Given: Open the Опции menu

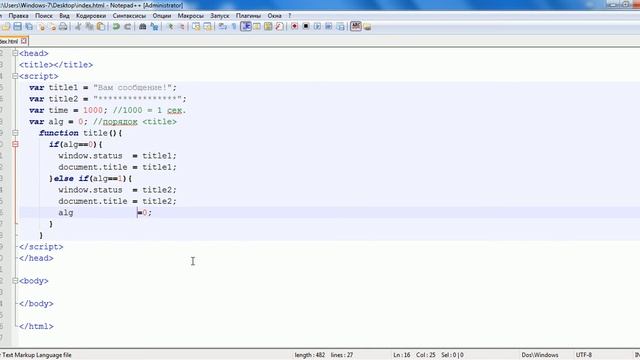Looking at the screenshot, I should [162, 16].
